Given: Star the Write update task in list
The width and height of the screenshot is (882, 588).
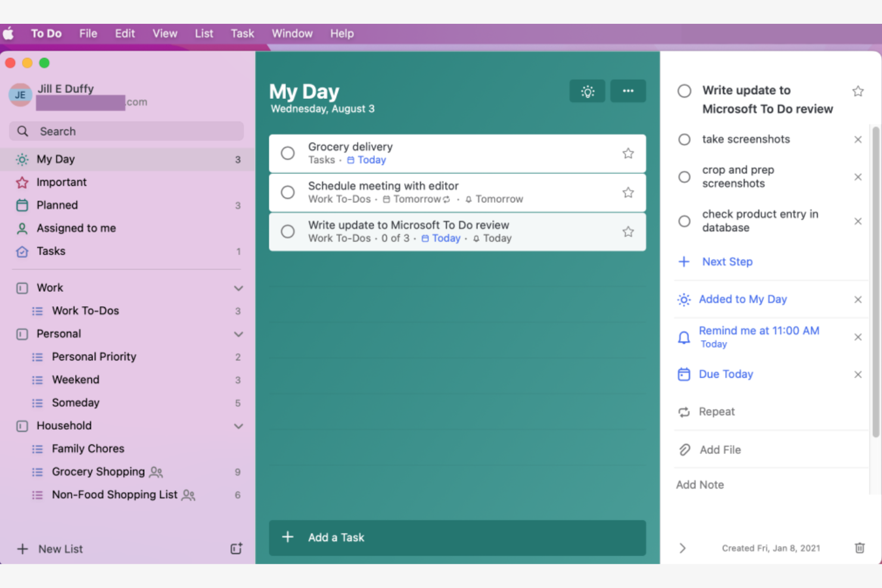Looking at the screenshot, I should pos(628,232).
